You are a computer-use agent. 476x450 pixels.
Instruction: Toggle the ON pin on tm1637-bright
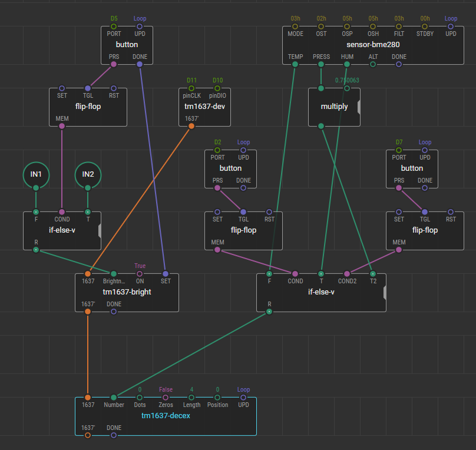click(140, 274)
